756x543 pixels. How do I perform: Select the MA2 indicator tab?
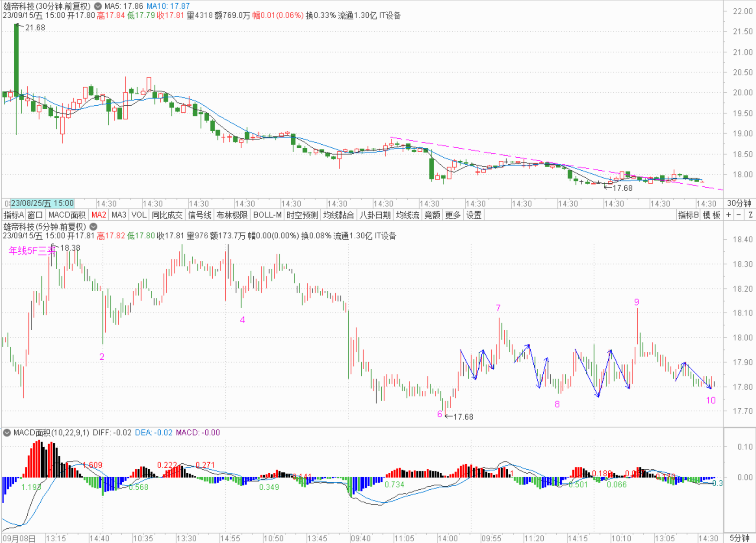click(99, 215)
